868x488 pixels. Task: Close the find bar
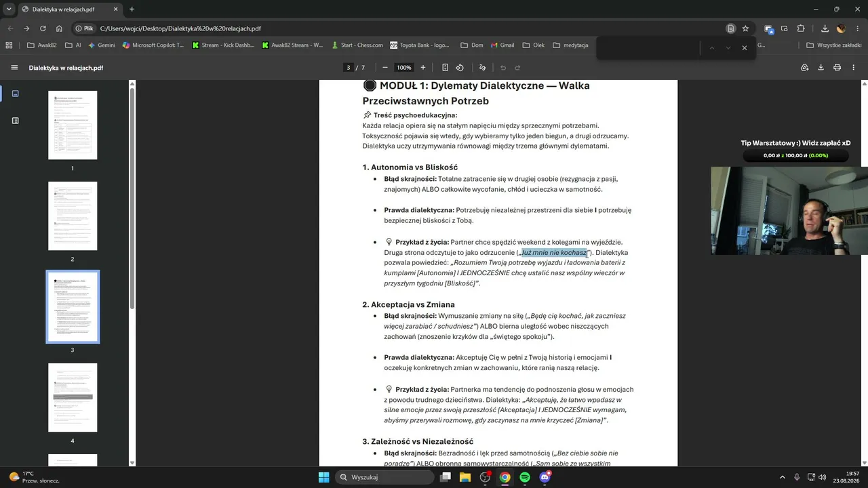[x=744, y=48]
